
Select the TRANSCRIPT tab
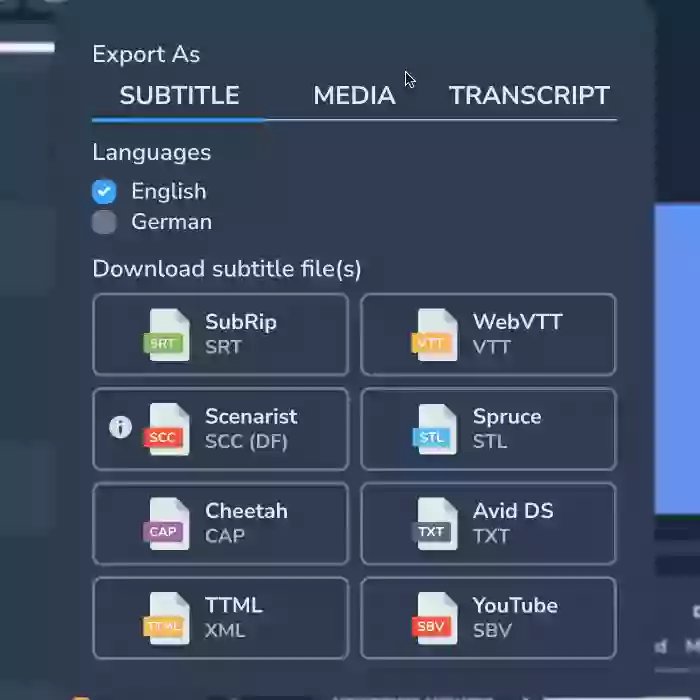tap(529, 95)
